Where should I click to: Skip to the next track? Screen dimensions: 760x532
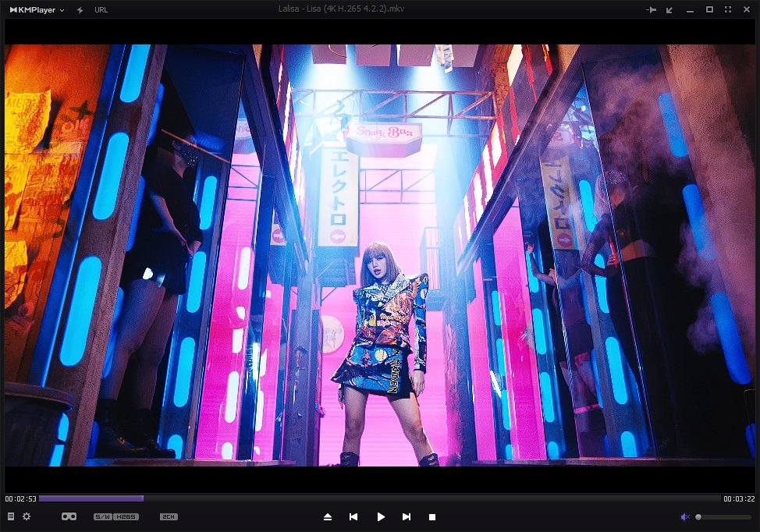point(407,517)
